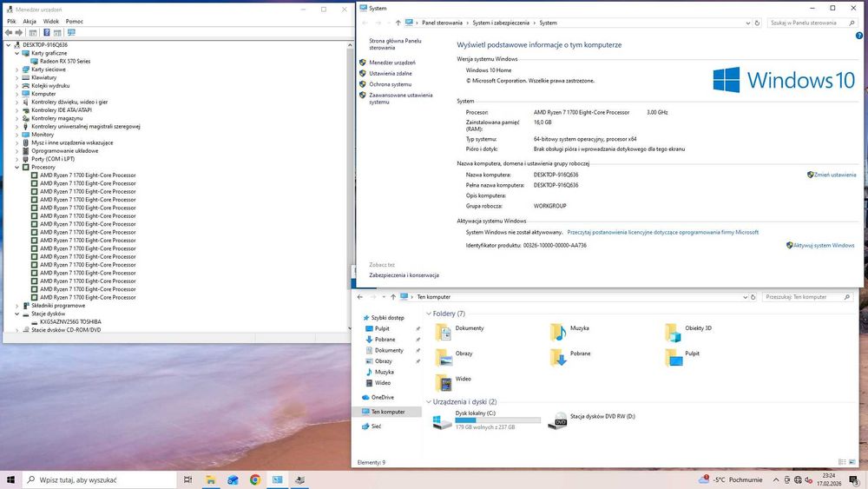
Task: Collapse the Foldery (7) group
Action: click(429, 314)
